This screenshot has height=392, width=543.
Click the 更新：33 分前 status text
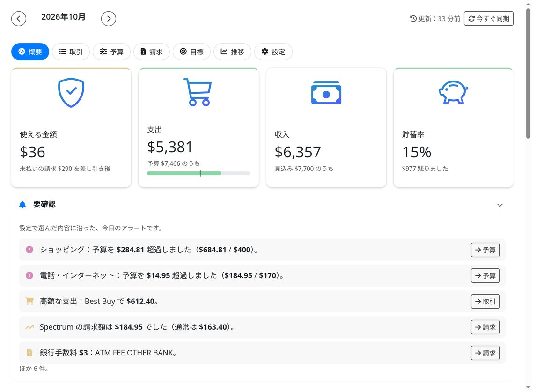point(439,19)
